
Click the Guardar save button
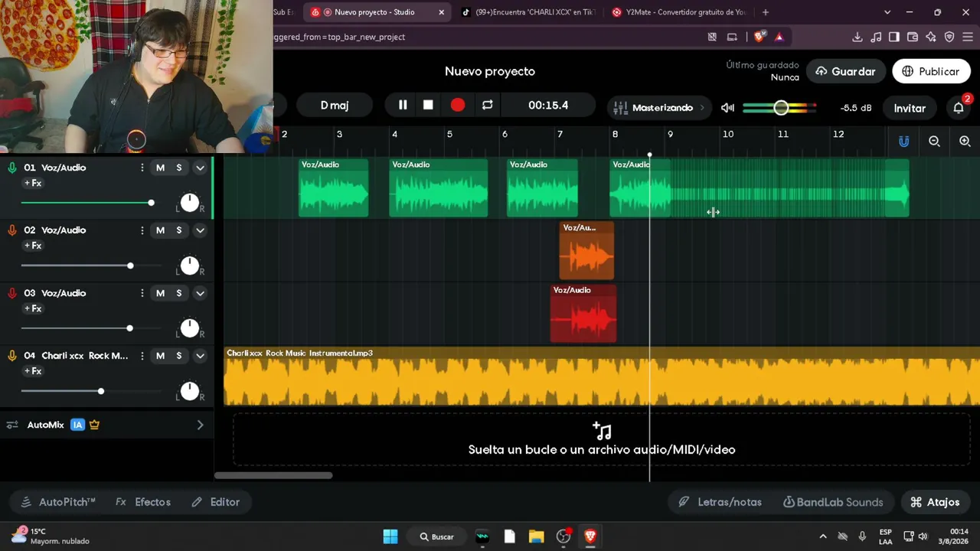coord(845,71)
